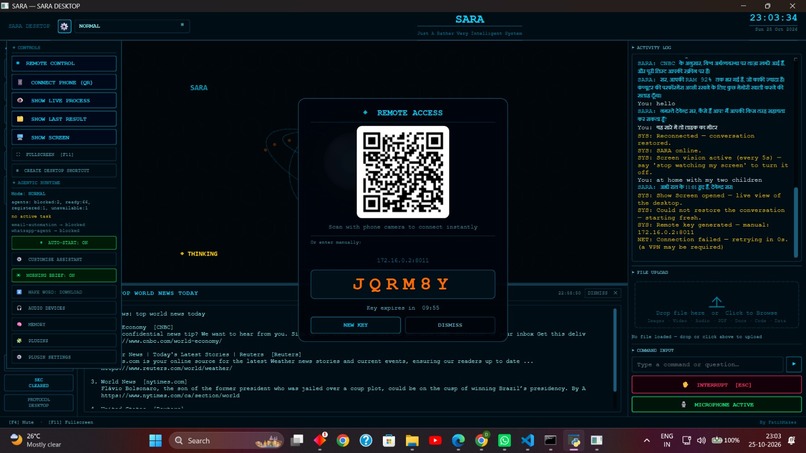Open WhatsApp from the taskbar
Screen dimensions: 806x453
(504, 441)
